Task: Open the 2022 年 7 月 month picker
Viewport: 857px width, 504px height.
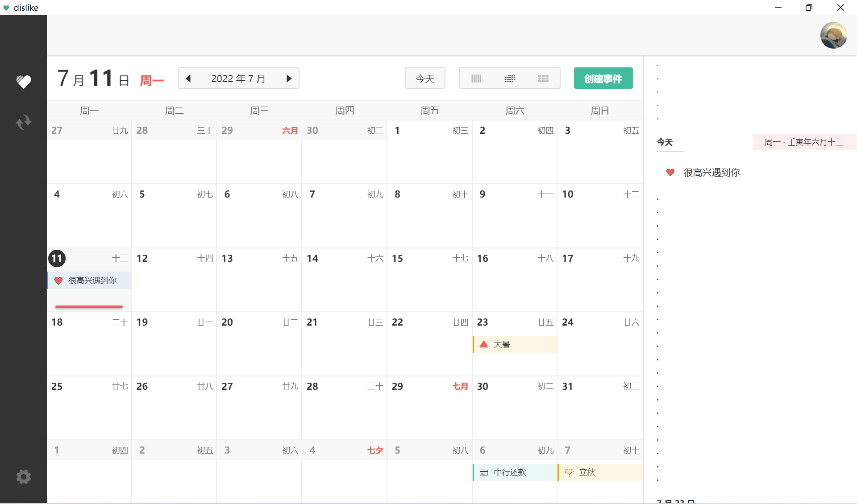Action: 238,78
